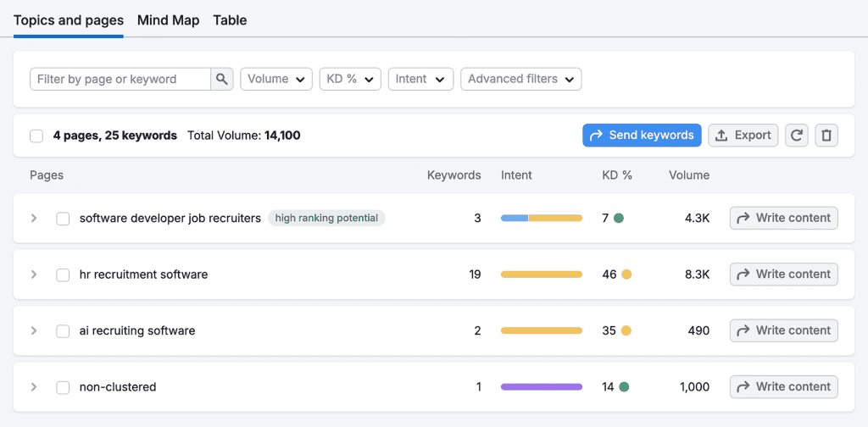The height and width of the screenshot is (427, 868).
Task: Click the trash delete icon
Action: click(826, 136)
